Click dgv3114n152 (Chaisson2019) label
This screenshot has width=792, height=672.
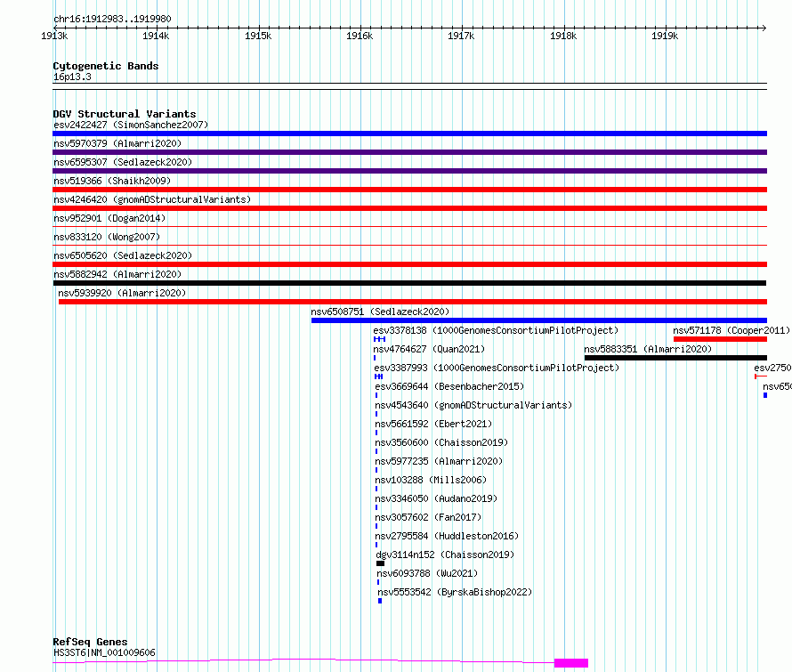tap(445, 555)
